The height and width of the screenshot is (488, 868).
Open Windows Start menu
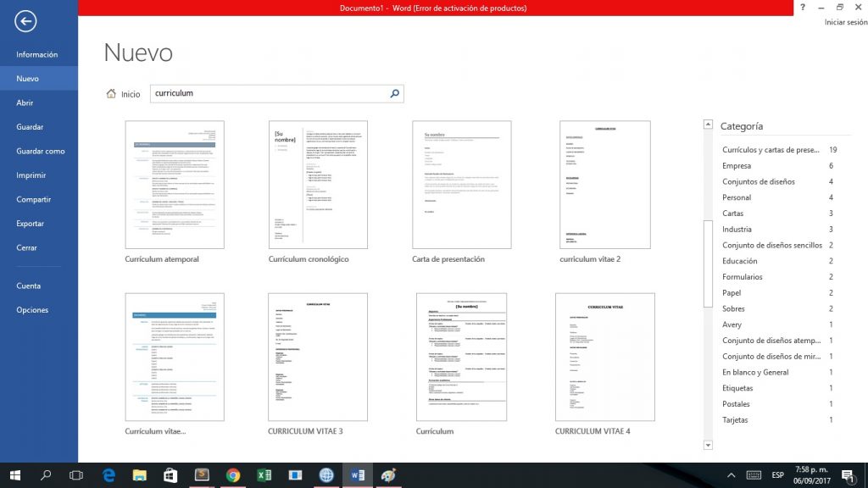15,475
